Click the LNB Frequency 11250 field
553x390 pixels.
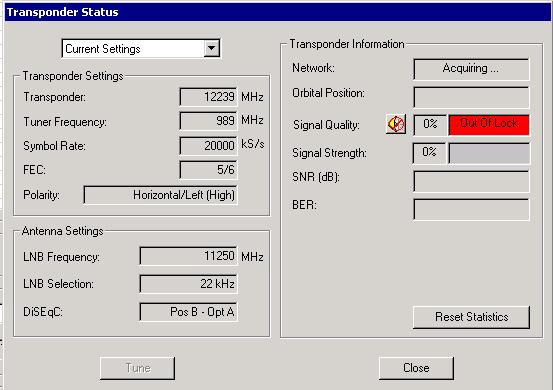tap(189, 256)
